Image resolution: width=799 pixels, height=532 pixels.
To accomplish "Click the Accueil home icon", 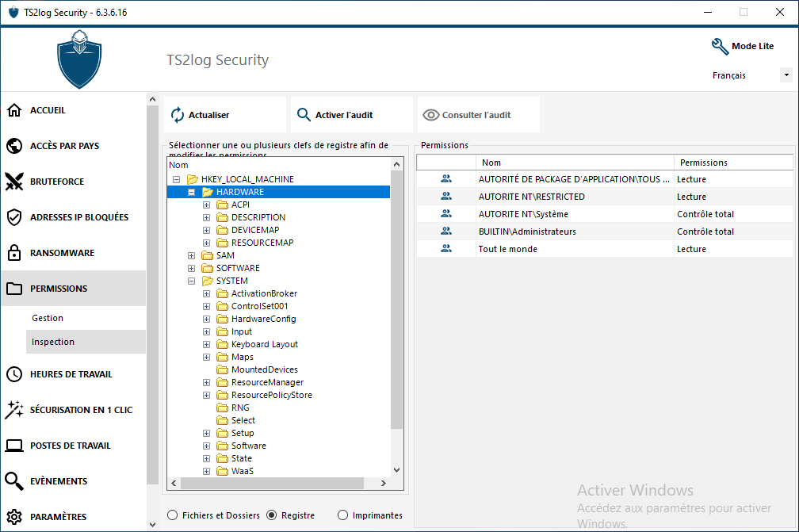I will tap(14, 110).
